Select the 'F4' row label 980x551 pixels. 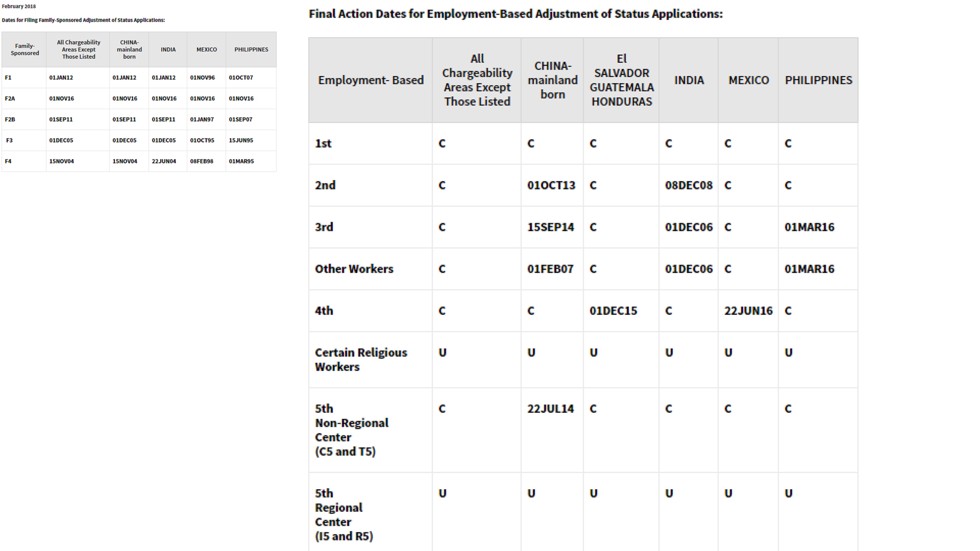[x=8, y=161]
